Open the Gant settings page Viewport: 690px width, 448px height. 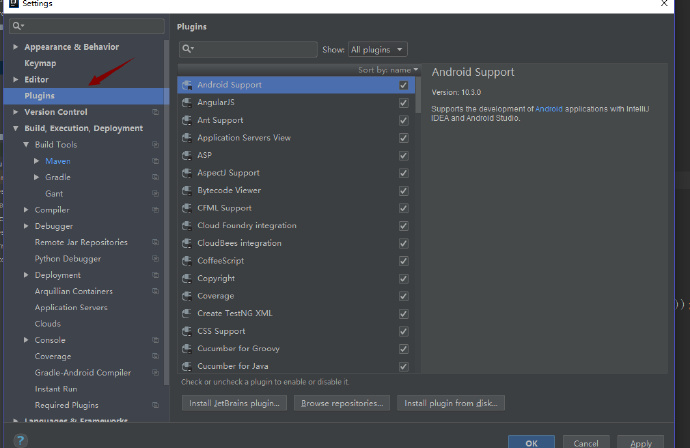pyautogui.click(x=54, y=194)
